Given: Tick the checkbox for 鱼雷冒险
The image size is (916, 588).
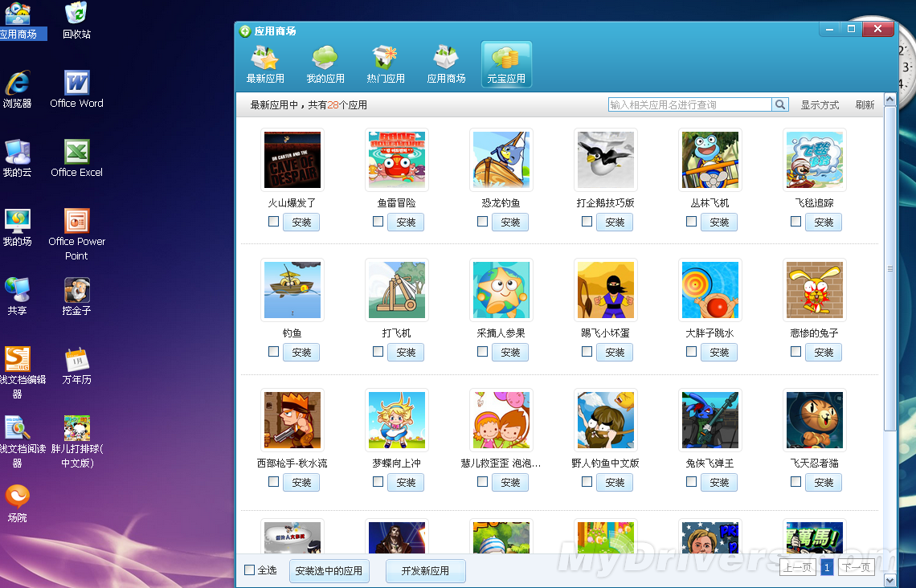Looking at the screenshot, I should [378, 221].
